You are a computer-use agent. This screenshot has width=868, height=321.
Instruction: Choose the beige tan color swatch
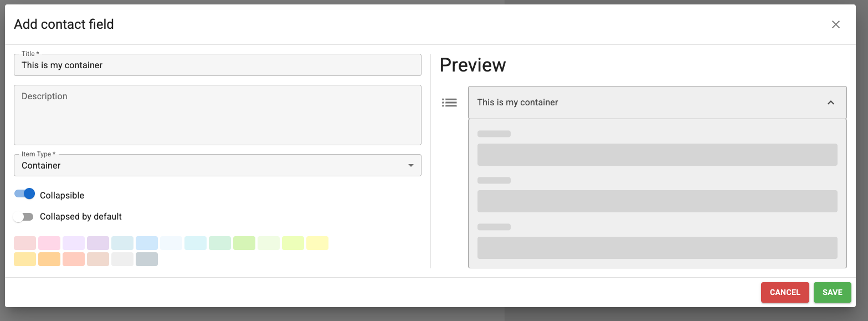pos(98,259)
